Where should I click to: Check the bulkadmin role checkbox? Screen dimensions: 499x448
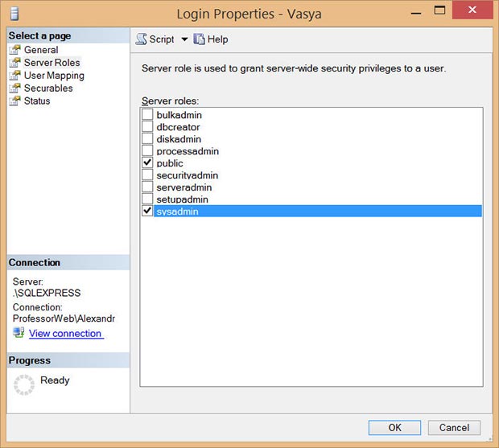147,114
